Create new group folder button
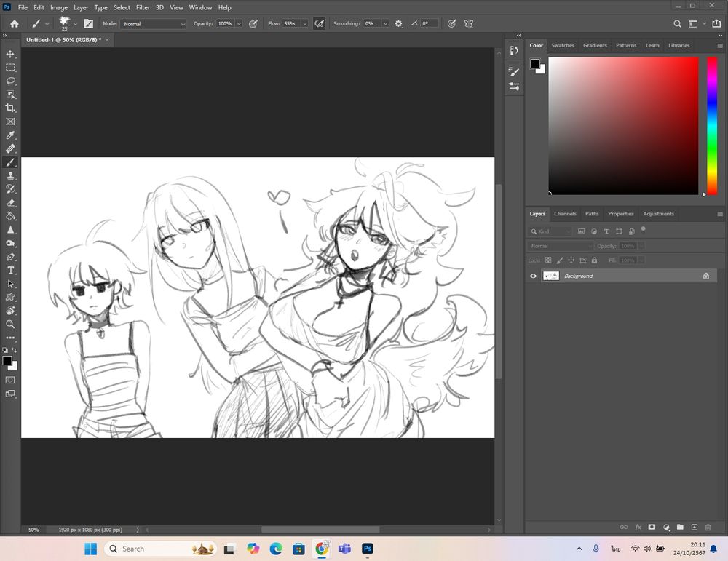 [x=680, y=527]
